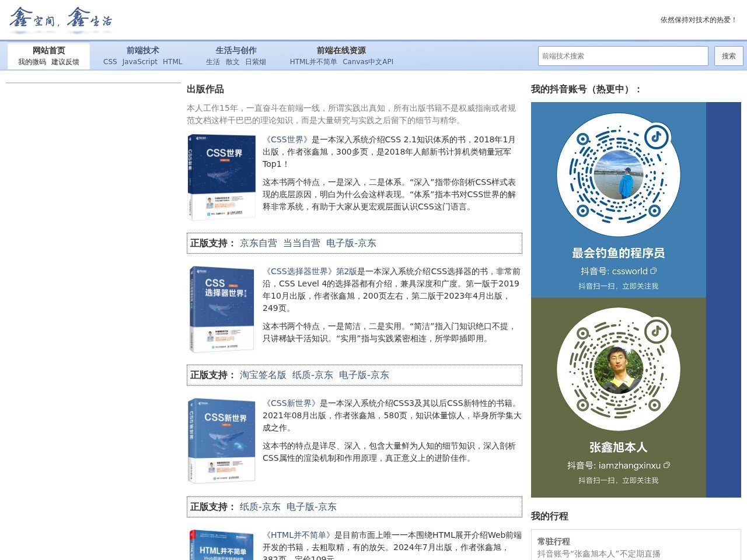Copy the iamzhangxinxu Douyin ID icon
The width and height of the screenshot is (747, 560).
666,465
